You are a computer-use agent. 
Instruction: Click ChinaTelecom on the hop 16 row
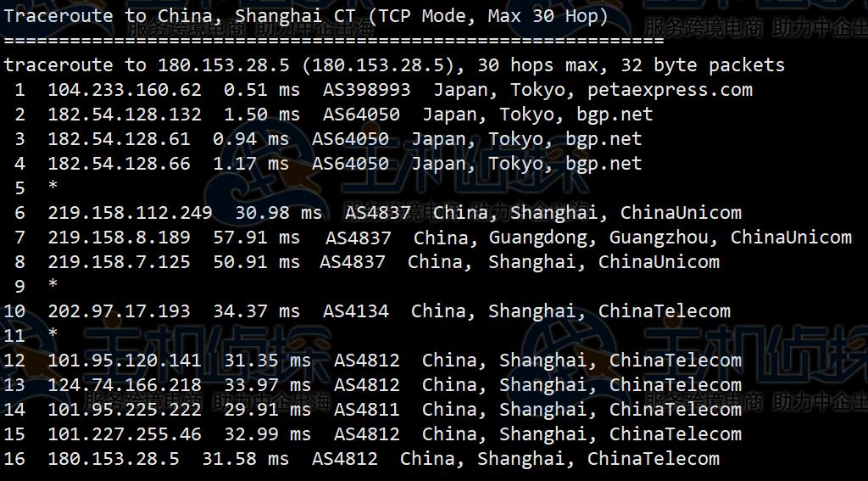pos(654,458)
